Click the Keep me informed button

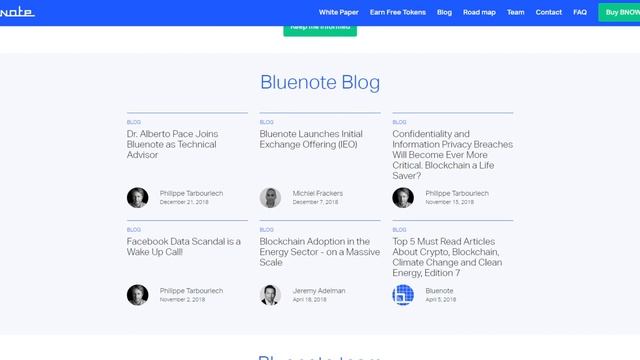320,30
